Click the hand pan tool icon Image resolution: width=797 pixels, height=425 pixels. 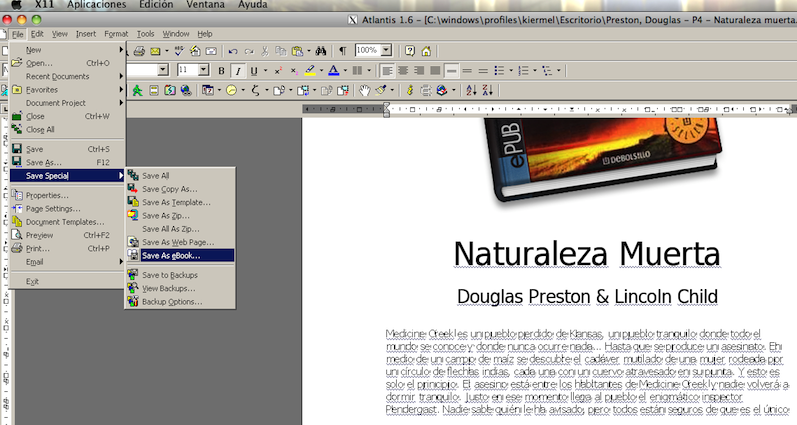pyautogui.click(x=366, y=90)
